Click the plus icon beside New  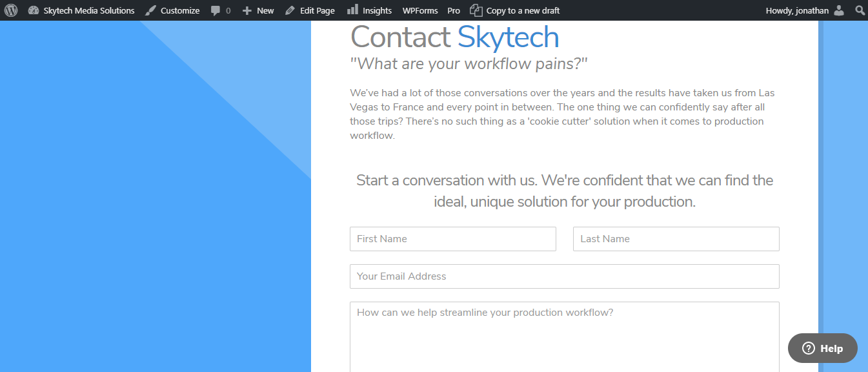point(247,10)
